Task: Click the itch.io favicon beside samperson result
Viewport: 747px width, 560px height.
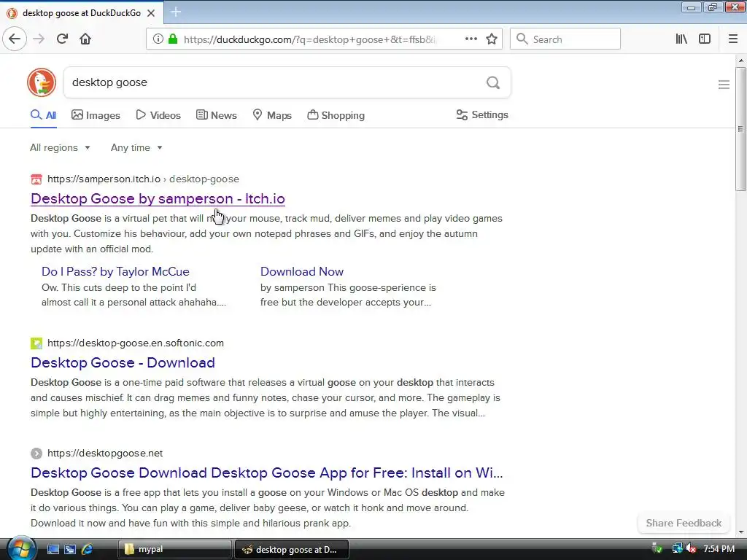Action: pos(36,179)
